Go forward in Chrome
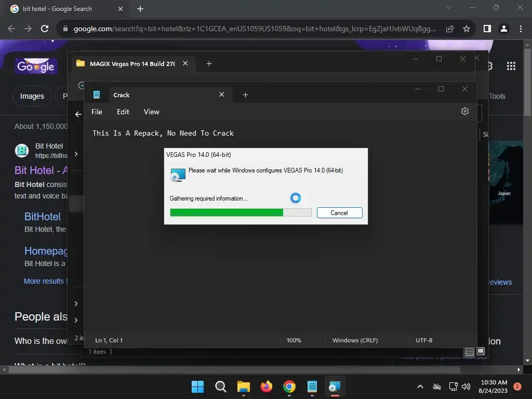The height and width of the screenshot is (399, 532). [x=28, y=29]
